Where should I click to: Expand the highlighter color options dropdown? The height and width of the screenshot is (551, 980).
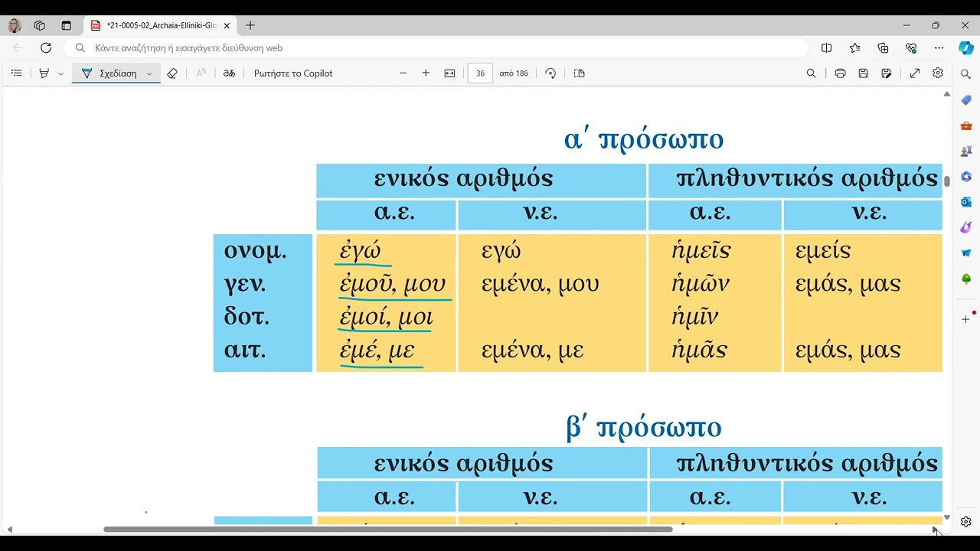(61, 73)
